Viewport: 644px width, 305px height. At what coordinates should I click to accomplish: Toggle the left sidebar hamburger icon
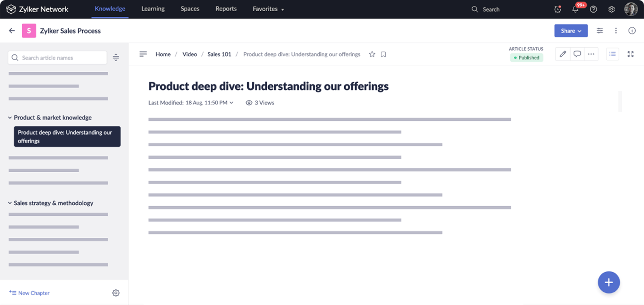click(143, 54)
